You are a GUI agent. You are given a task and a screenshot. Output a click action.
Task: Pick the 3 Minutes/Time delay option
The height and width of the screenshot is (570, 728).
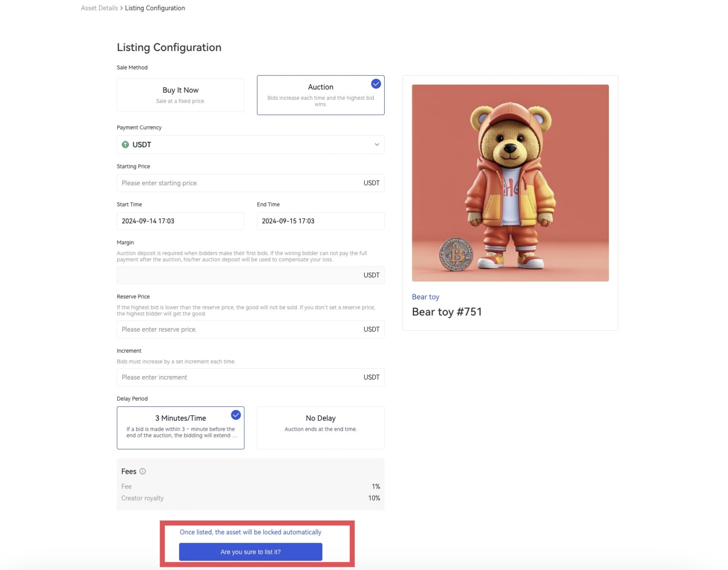180,427
